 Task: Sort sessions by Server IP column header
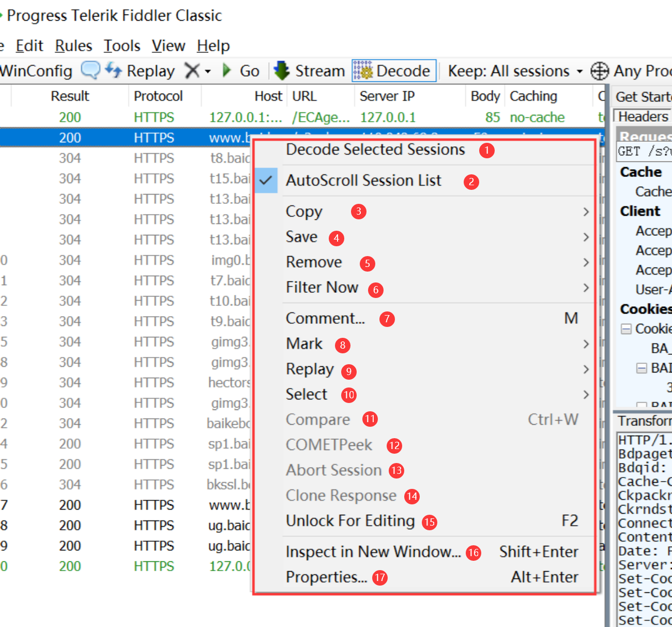[410, 96]
